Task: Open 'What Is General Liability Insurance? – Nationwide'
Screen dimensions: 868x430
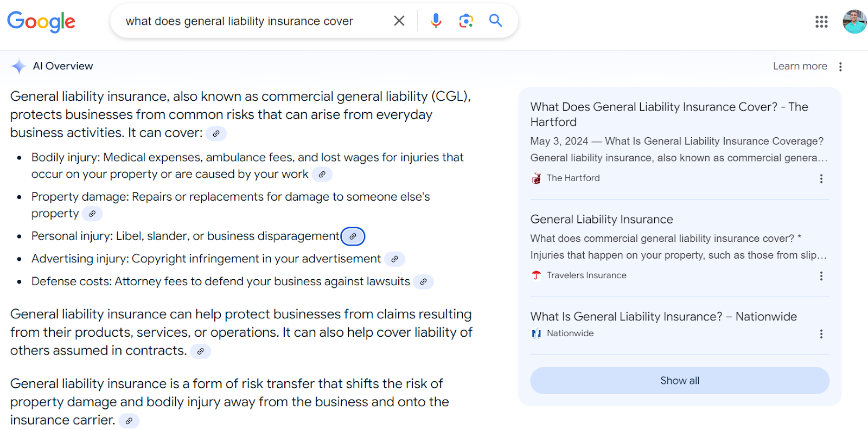Action: [663, 317]
